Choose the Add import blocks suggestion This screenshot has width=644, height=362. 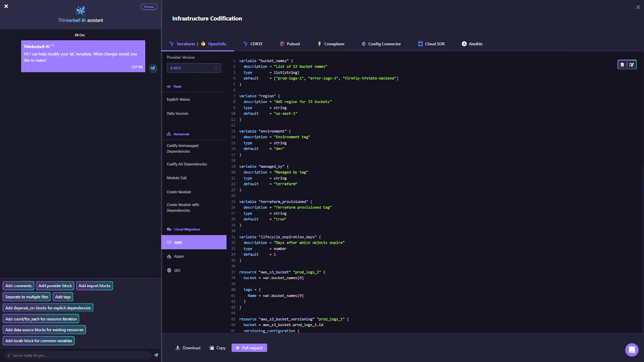pyautogui.click(x=95, y=286)
